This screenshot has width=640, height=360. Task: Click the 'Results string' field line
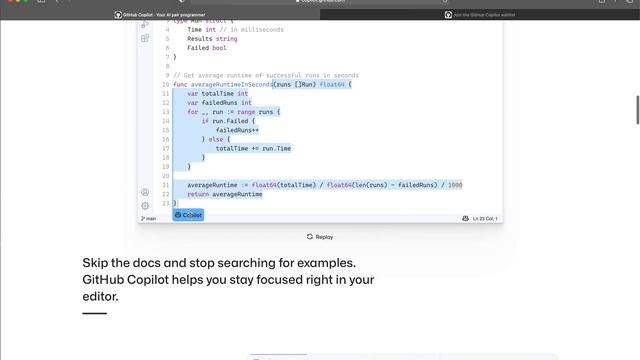(212, 39)
